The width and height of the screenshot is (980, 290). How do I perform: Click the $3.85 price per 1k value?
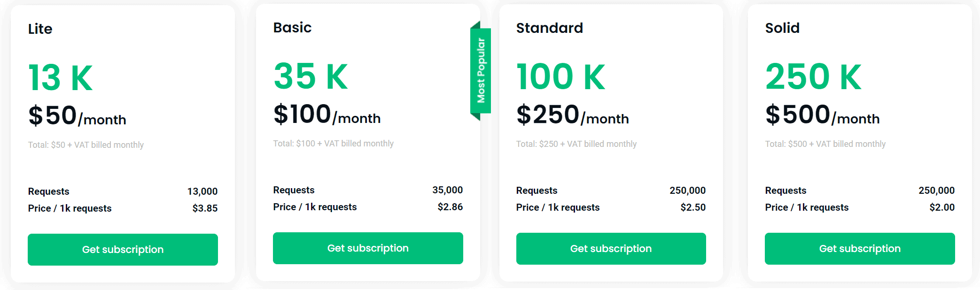pos(205,208)
